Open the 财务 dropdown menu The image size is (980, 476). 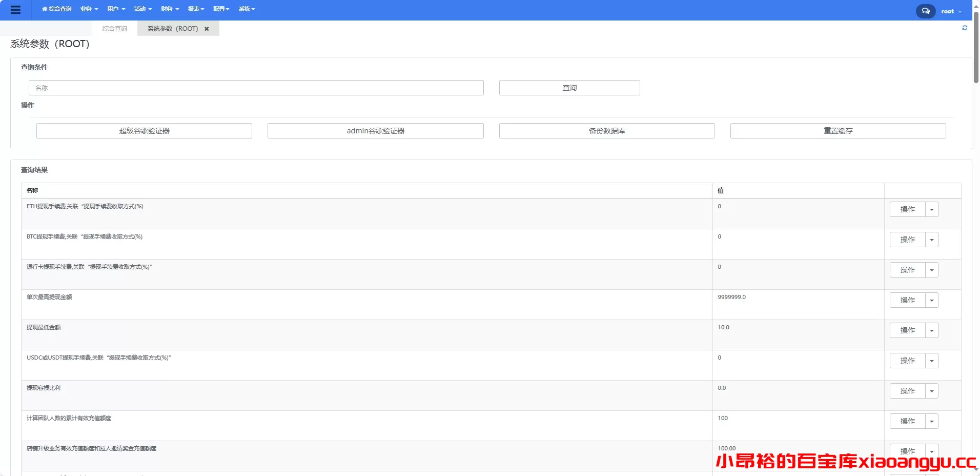[x=170, y=9]
